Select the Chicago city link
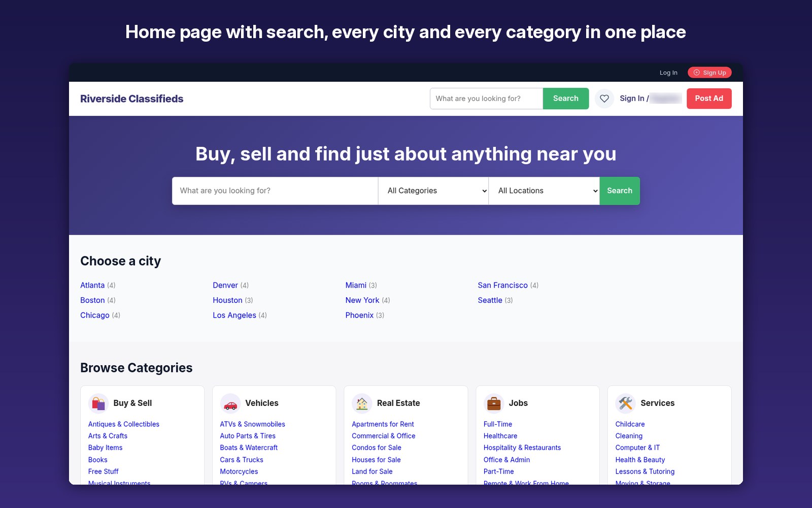This screenshot has height=508, width=812. 95,315
